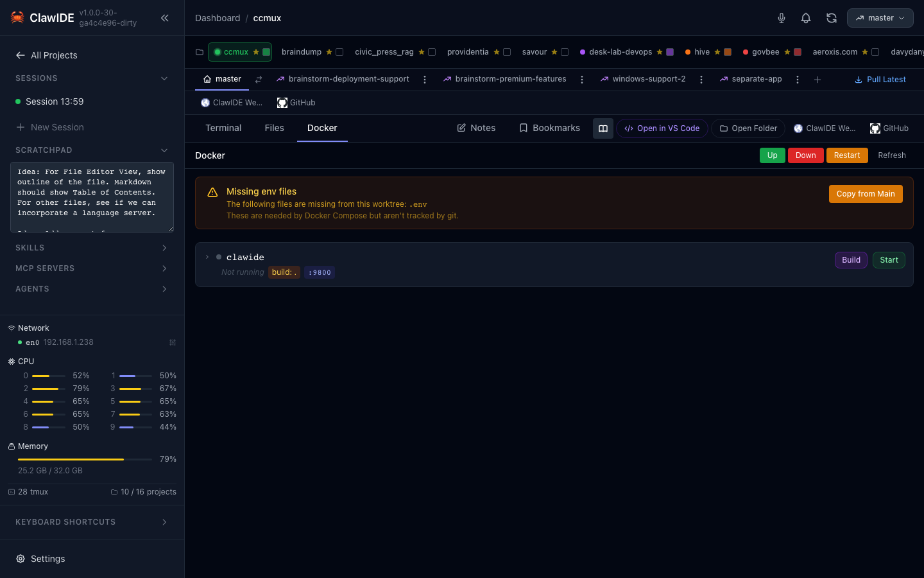Open the Files tab
Image resolution: width=924 pixels, height=578 pixels.
(x=274, y=128)
